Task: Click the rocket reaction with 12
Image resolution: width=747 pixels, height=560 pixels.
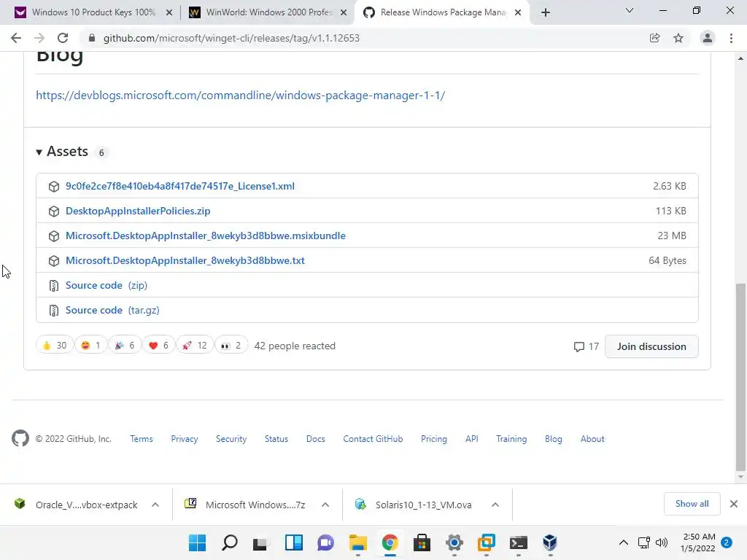Action: [x=194, y=345]
